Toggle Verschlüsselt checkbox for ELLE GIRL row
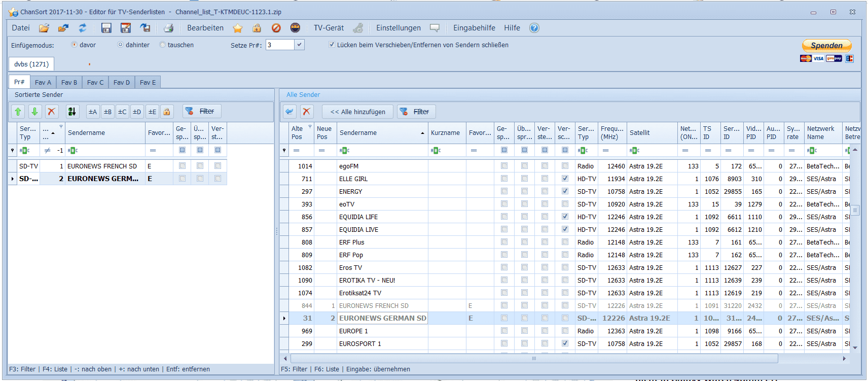The height and width of the screenshot is (381, 868). coord(565,179)
